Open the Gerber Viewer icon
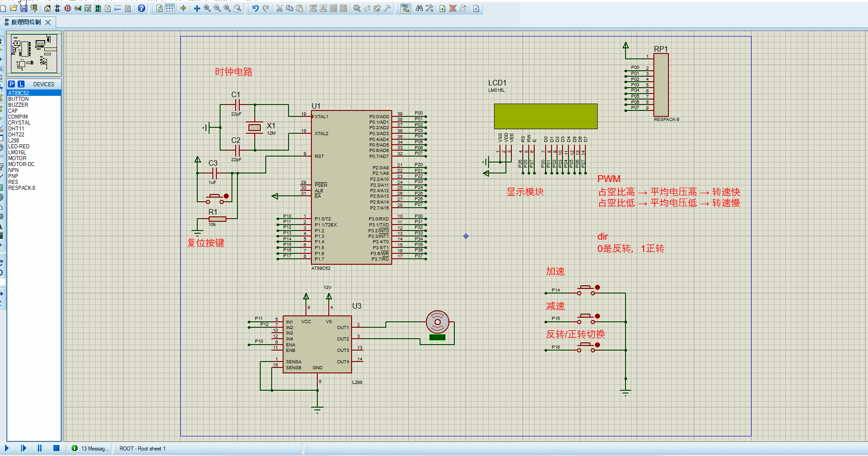Screen dimensions: 868x456 click(88, 8)
